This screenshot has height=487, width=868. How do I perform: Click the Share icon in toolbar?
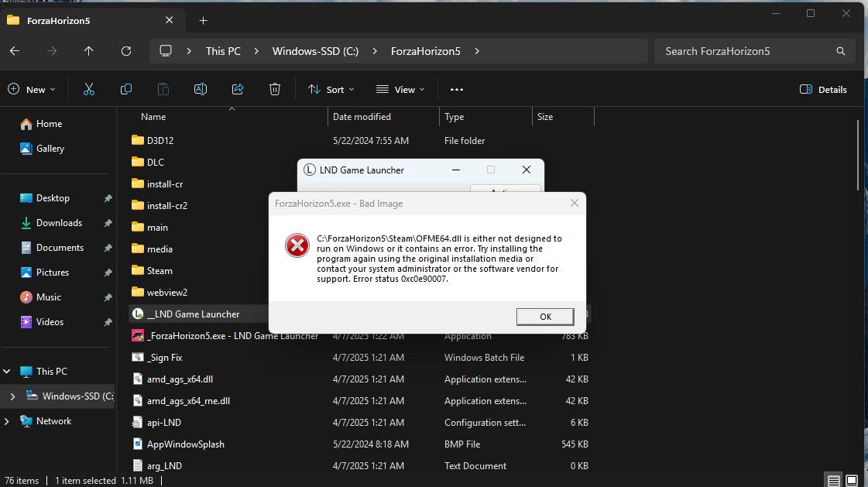238,89
